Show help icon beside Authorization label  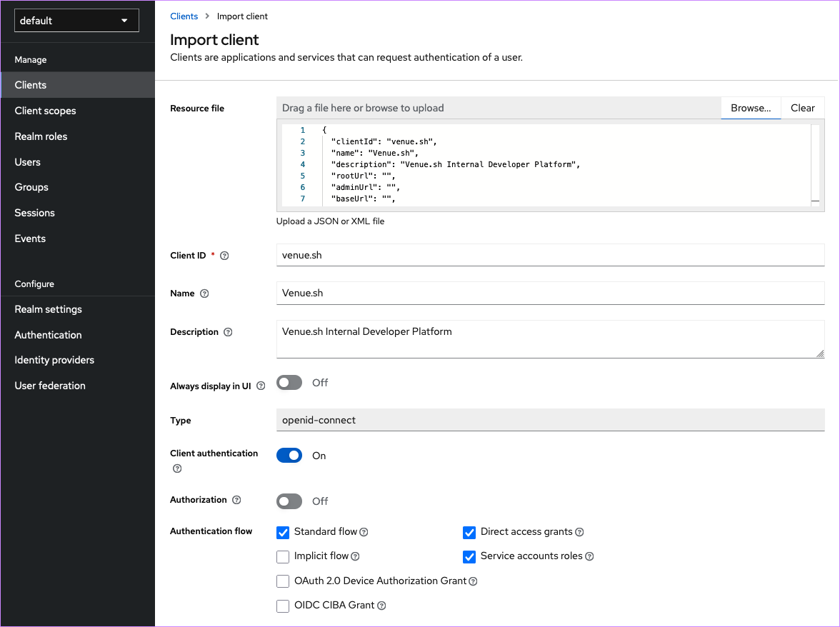tap(236, 500)
